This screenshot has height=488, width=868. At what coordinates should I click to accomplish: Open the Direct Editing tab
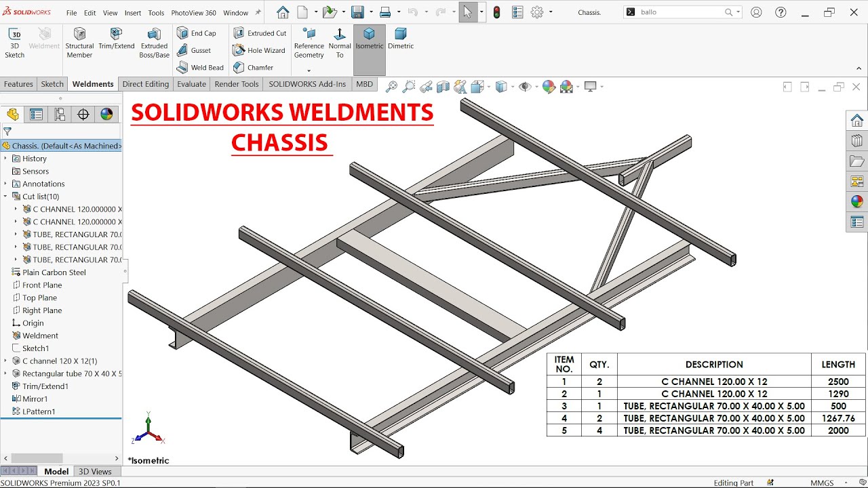click(x=145, y=84)
